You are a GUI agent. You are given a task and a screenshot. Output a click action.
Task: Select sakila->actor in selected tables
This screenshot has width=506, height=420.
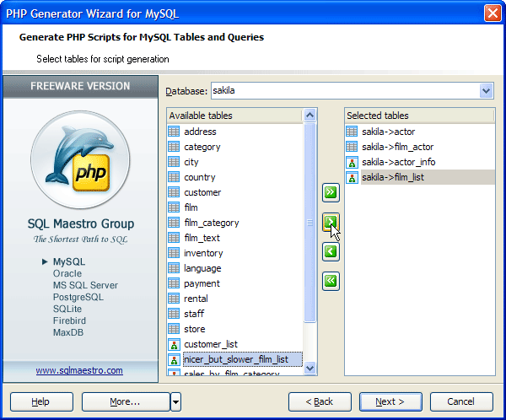388,132
